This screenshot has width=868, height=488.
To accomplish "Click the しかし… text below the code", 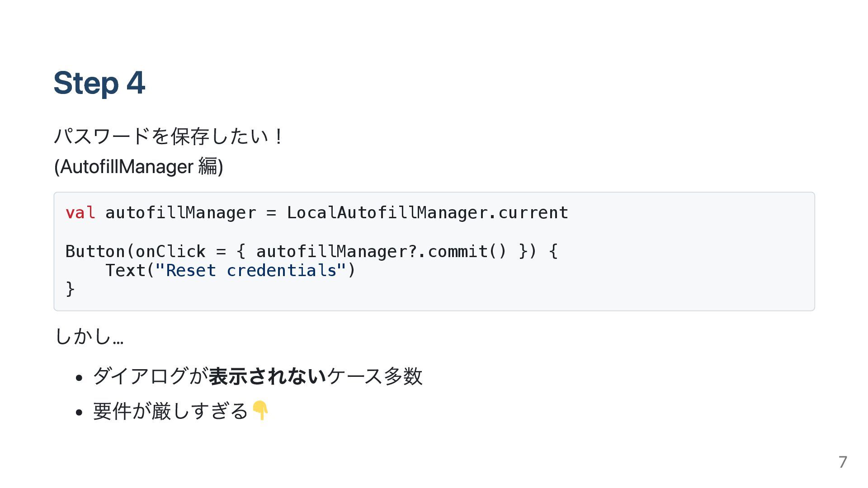I will tap(89, 336).
